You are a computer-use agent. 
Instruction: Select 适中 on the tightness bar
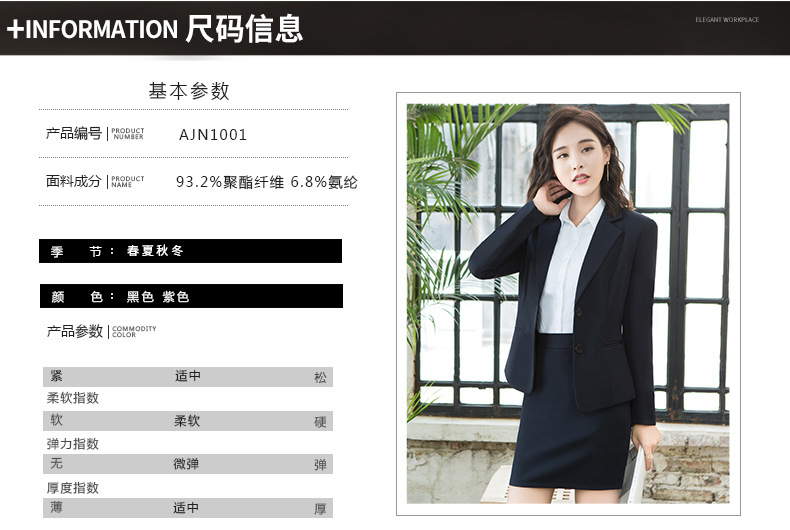pyautogui.click(x=187, y=376)
